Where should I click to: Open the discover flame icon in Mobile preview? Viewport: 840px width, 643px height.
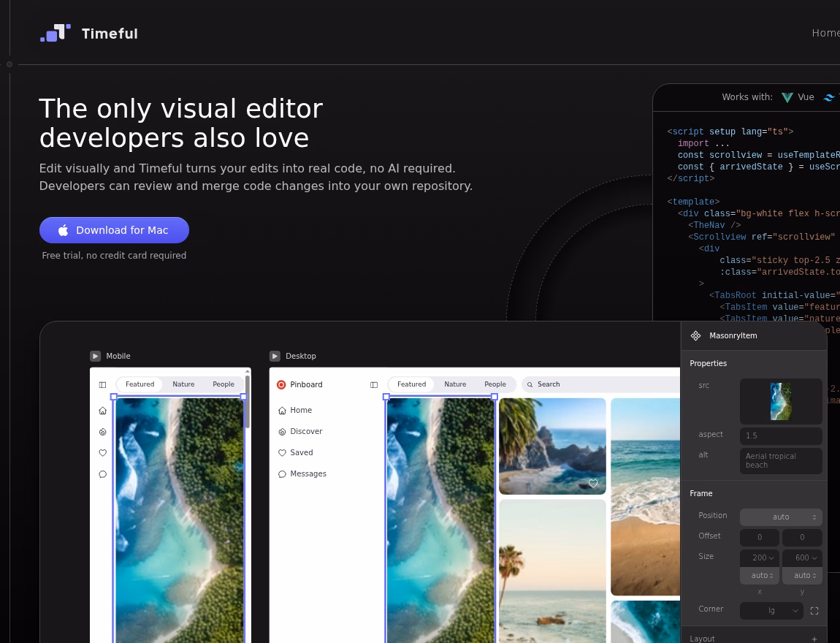pyautogui.click(x=103, y=432)
